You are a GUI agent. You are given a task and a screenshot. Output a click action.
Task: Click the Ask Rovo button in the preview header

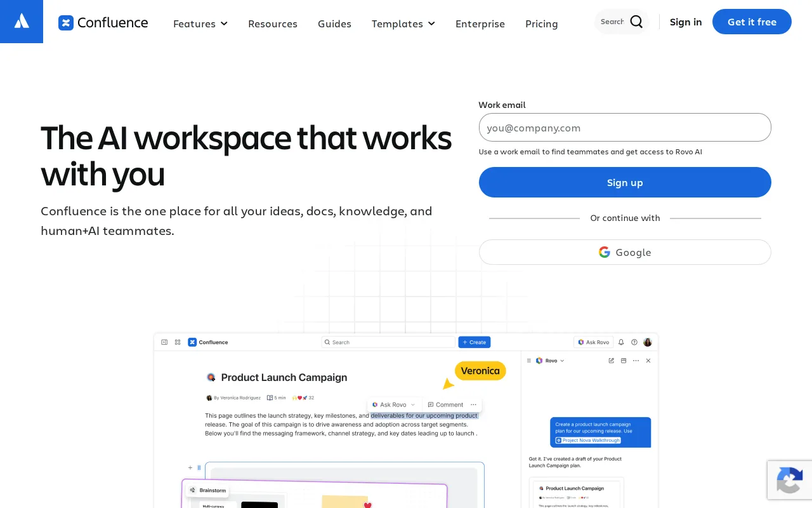pos(593,342)
